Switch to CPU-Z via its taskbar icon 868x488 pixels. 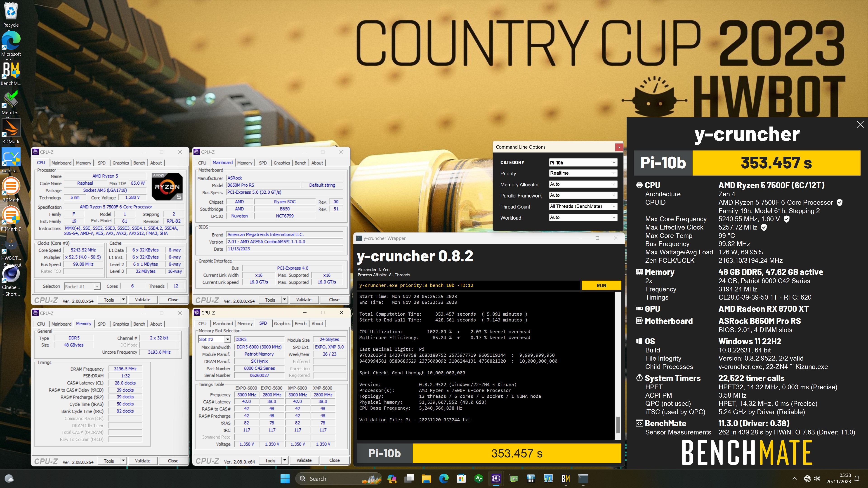[x=496, y=479]
